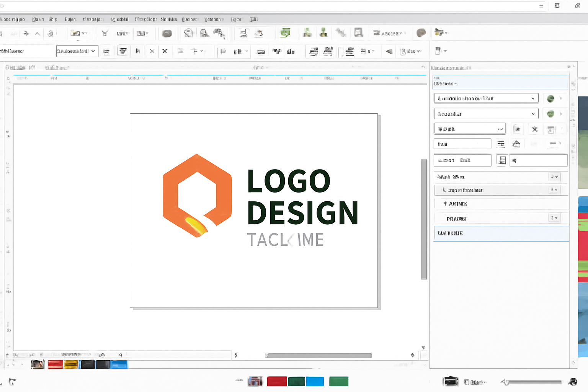
Task: Click the orange hexagon logo on the canvas
Action: click(197, 196)
